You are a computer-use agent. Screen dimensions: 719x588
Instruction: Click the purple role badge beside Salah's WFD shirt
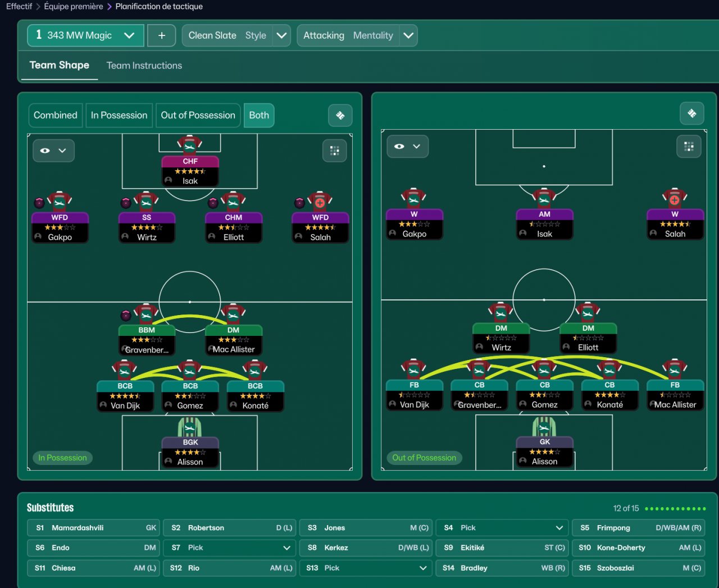300,203
